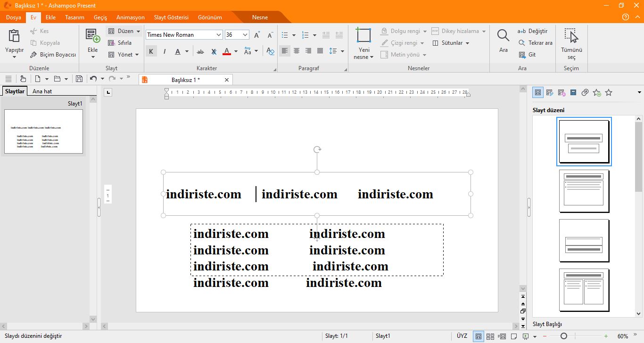Click the Değiştir replace button

pos(533,31)
